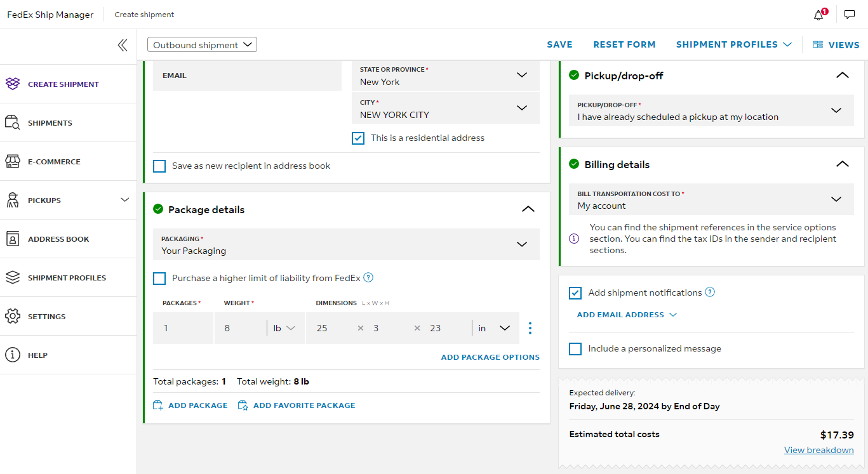This screenshot has height=474, width=868.
Task: Change weight unit lb dropdown
Action: coord(284,328)
